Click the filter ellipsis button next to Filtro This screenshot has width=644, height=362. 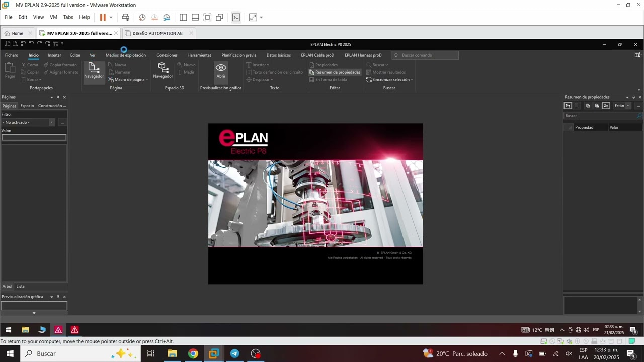coord(62,122)
